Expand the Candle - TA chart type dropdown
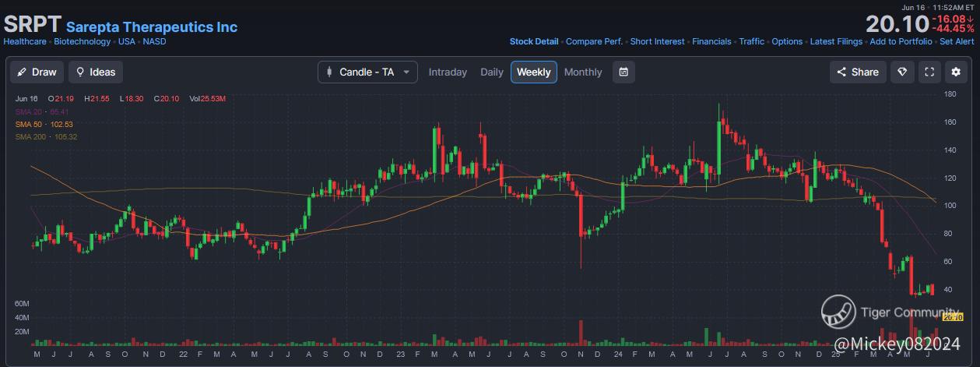Image resolution: width=980 pixels, height=367 pixels. coord(367,72)
